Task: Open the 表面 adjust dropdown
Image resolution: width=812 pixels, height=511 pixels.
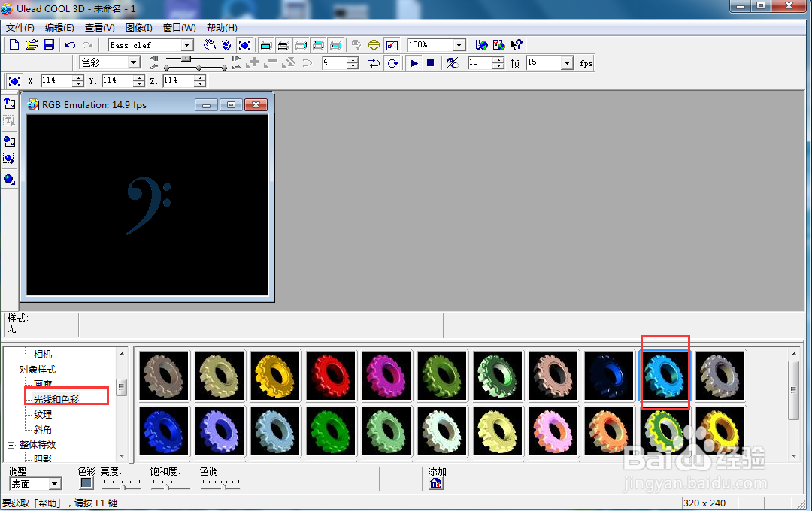Action: tap(55, 484)
